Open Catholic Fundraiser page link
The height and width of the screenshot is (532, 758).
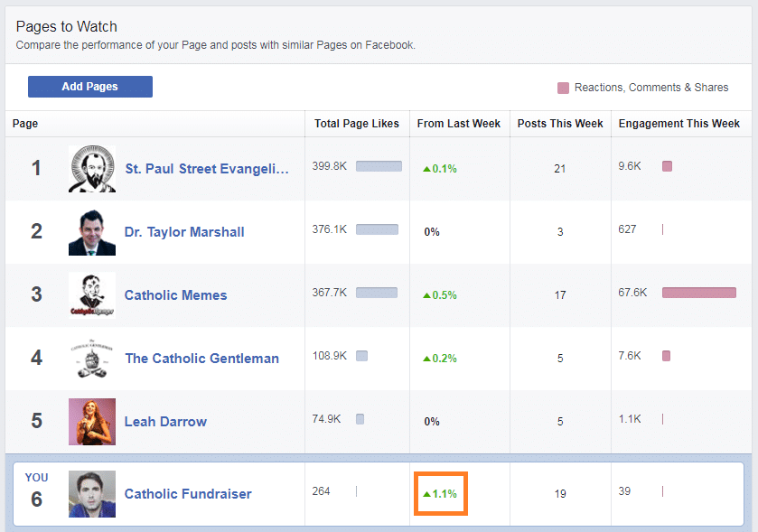pyautogui.click(x=188, y=494)
